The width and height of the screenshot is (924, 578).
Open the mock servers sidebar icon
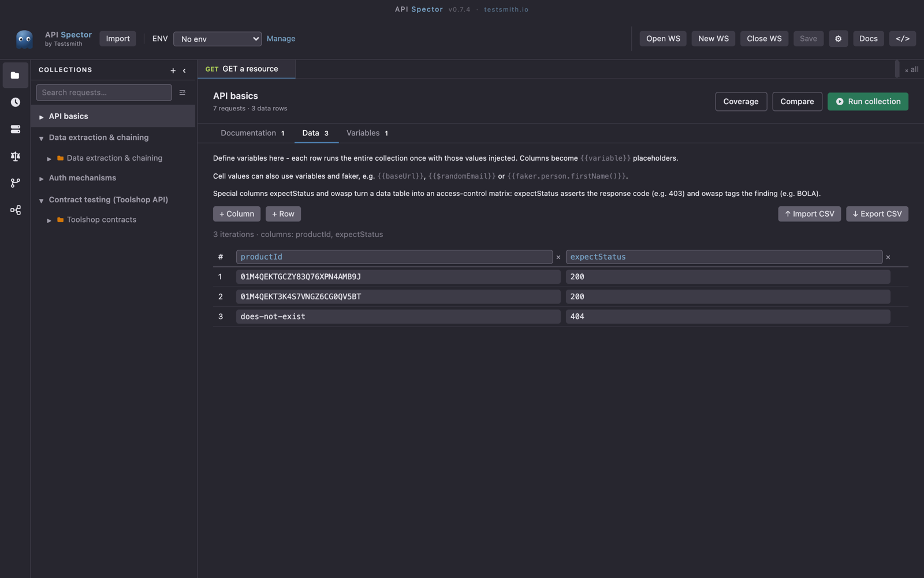click(x=15, y=129)
